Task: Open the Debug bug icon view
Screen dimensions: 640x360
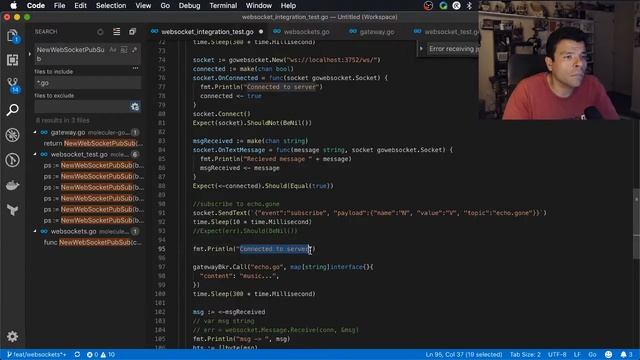Action: point(13,135)
